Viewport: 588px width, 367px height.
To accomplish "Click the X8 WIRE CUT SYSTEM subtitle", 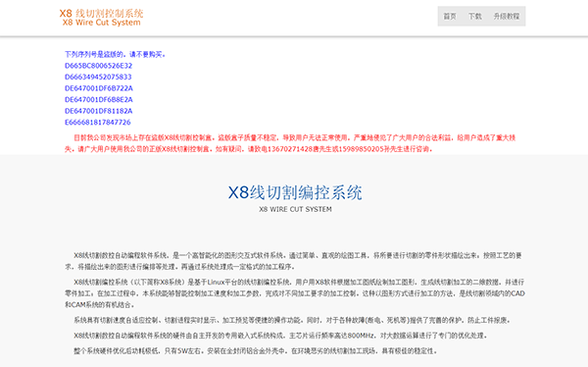I will tap(295, 209).
